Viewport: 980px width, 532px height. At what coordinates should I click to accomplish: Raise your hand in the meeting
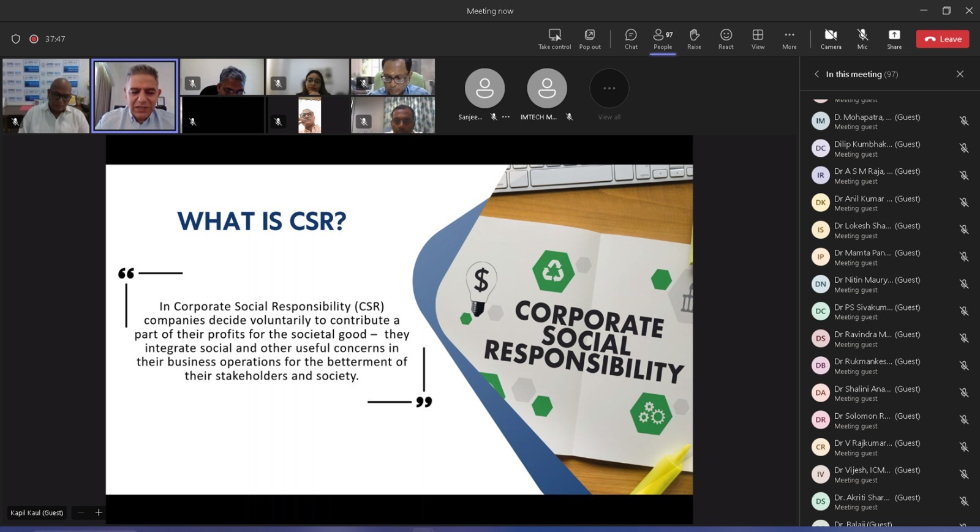coord(694,39)
